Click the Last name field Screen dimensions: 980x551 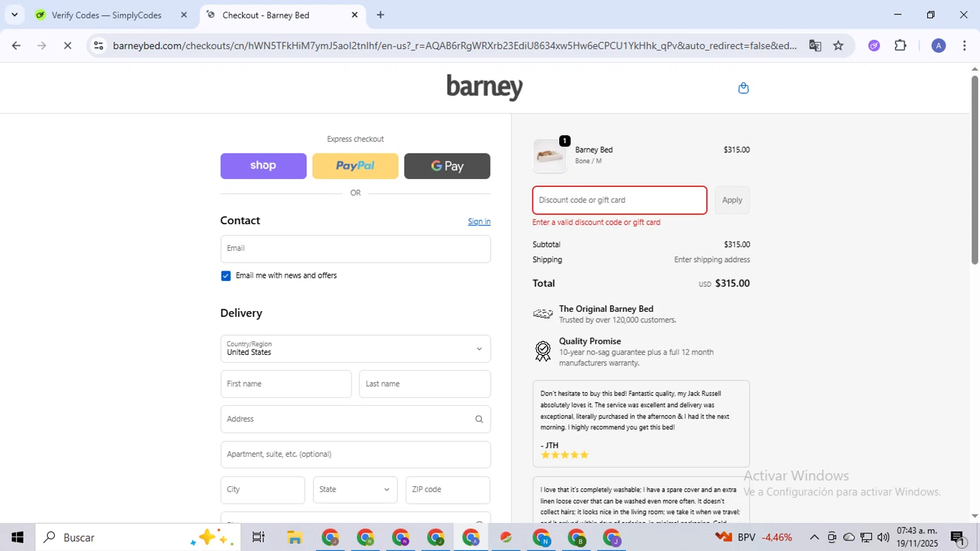click(x=425, y=384)
